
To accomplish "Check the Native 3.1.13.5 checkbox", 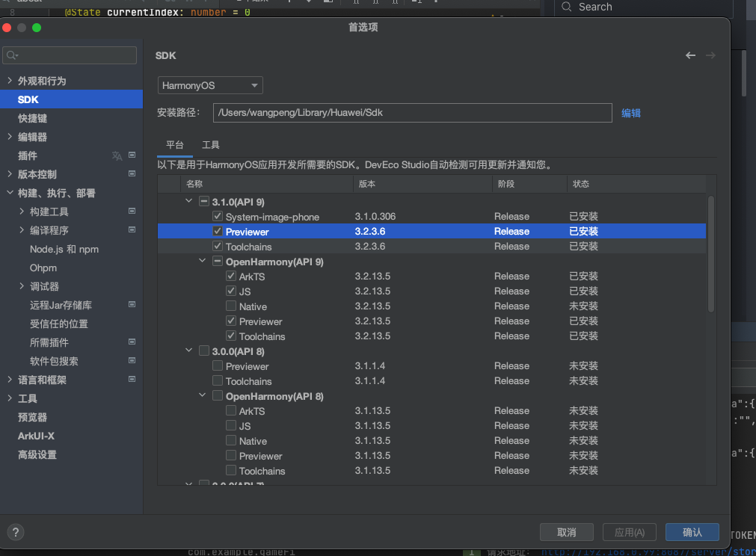I will (x=231, y=440).
